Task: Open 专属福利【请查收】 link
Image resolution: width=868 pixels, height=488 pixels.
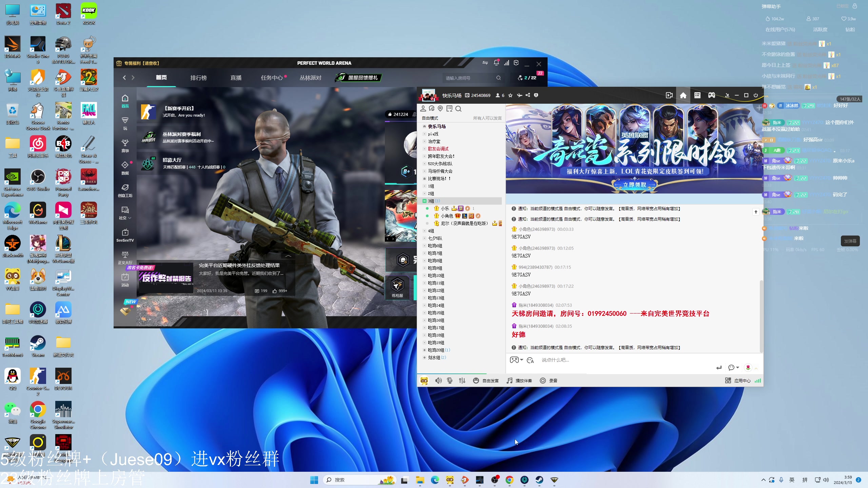Action: click(138, 63)
